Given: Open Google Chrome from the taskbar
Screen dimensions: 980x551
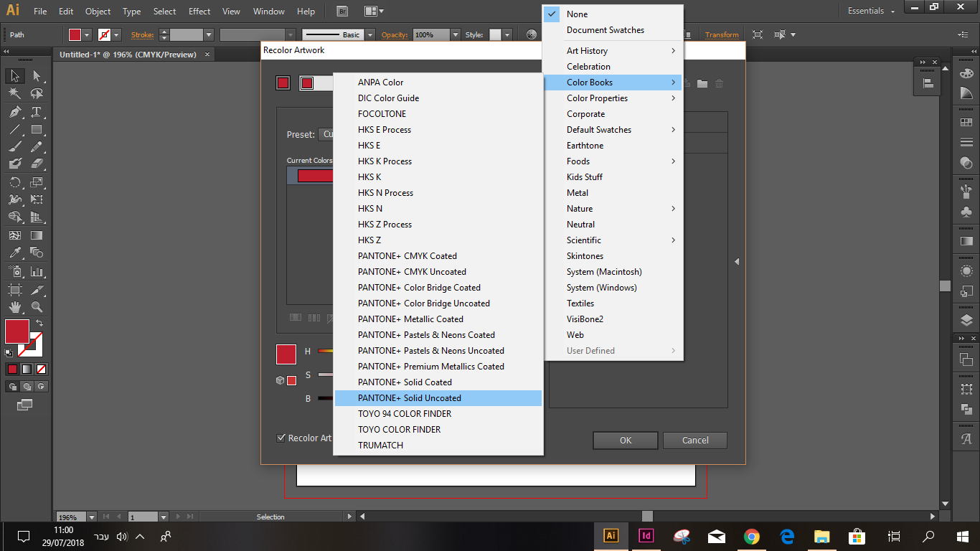Looking at the screenshot, I should (x=751, y=536).
